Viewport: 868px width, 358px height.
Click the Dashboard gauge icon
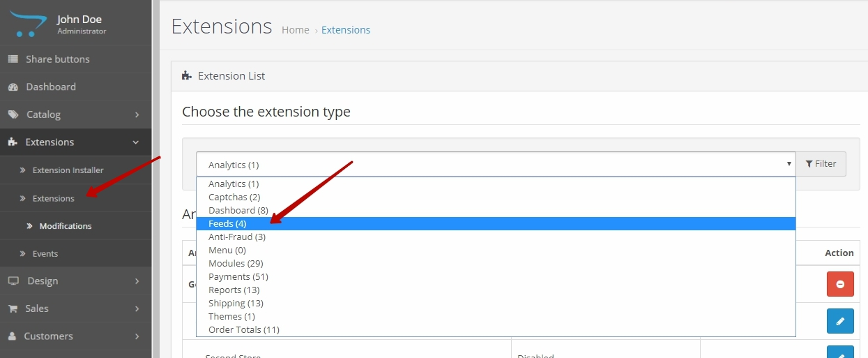(13, 87)
